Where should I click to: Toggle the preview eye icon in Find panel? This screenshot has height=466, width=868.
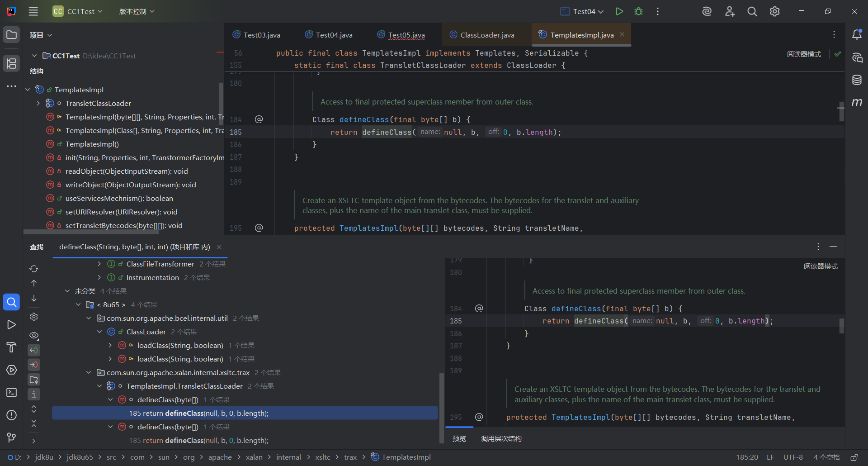point(34,335)
